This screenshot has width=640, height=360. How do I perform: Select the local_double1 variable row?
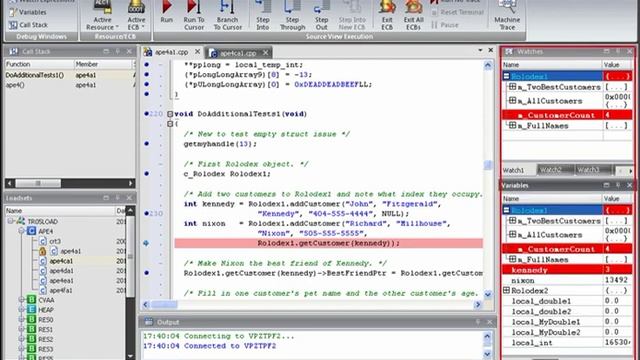coord(567,301)
